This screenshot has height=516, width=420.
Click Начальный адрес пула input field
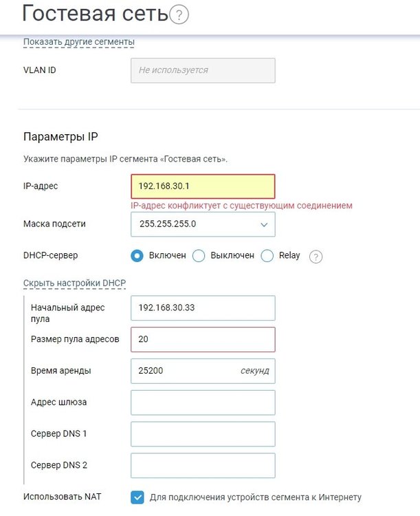point(203,308)
